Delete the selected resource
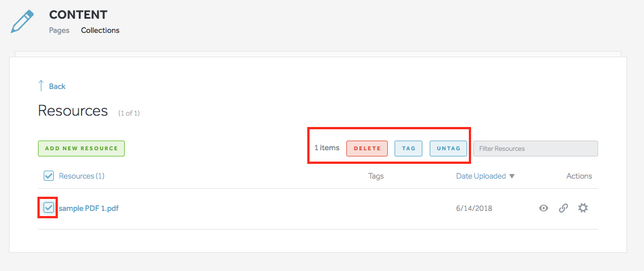This screenshot has height=271, width=644. point(367,149)
